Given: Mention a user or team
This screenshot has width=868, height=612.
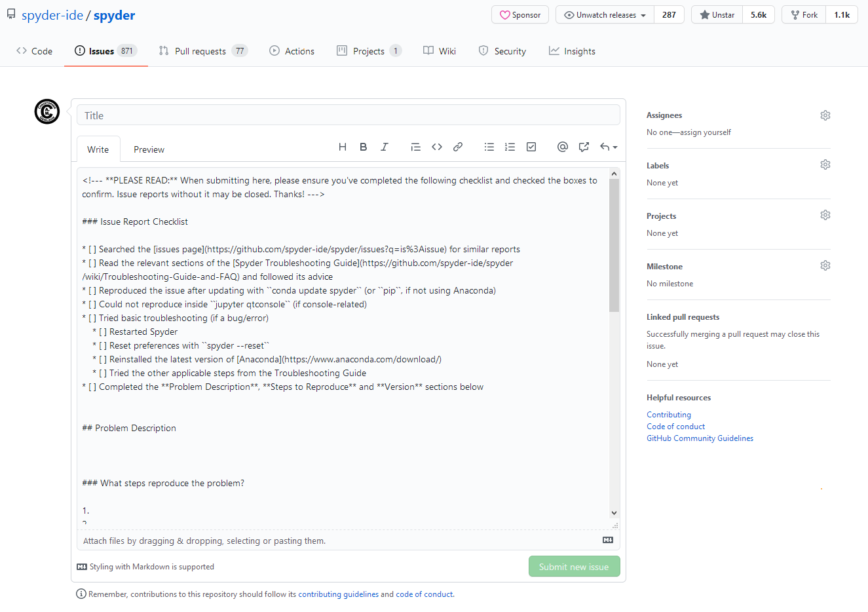Looking at the screenshot, I should pos(563,147).
